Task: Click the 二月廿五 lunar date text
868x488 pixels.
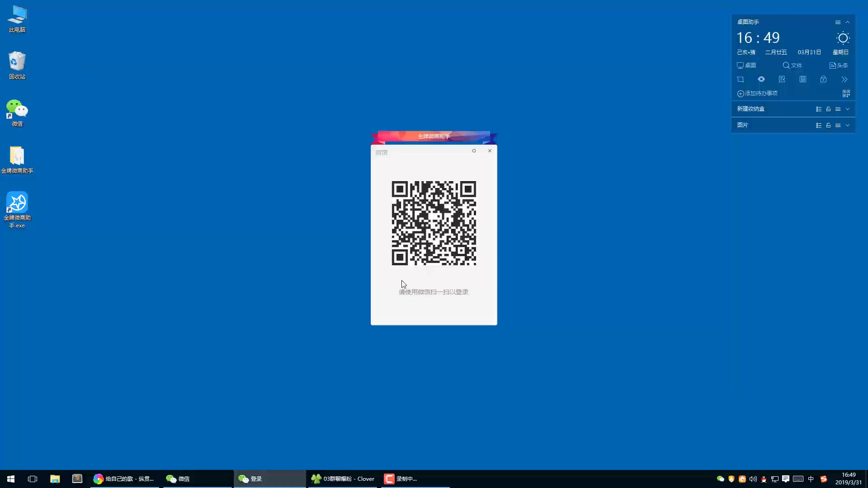Action: 776,52
